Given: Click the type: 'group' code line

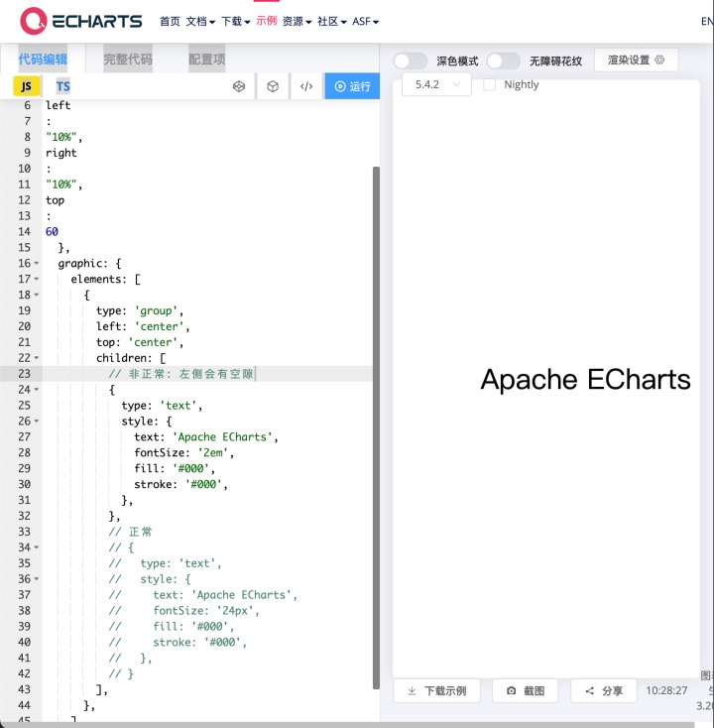Looking at the screenshot, I should coord(140,310).
